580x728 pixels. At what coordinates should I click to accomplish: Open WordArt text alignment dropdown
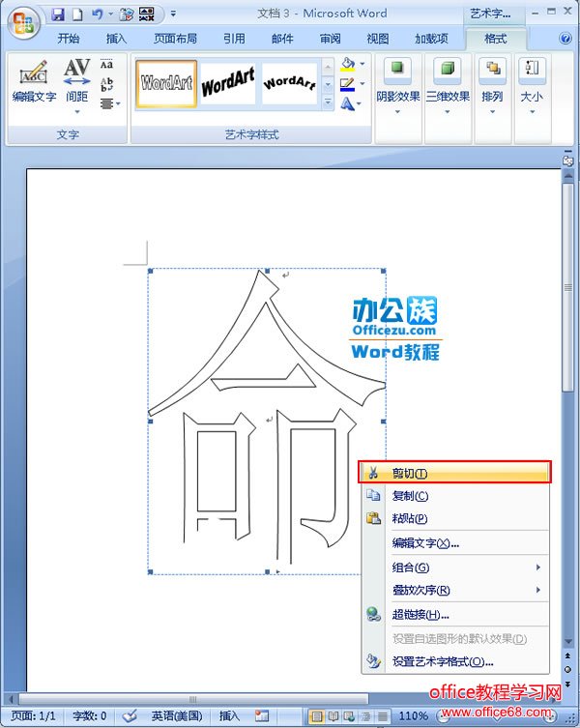(110, 103)
